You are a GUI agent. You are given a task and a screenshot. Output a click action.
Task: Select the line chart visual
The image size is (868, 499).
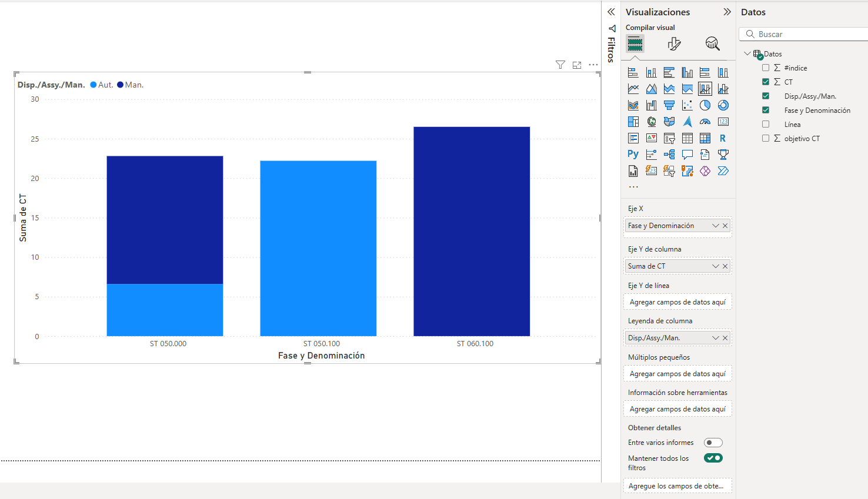pos(633,89)
